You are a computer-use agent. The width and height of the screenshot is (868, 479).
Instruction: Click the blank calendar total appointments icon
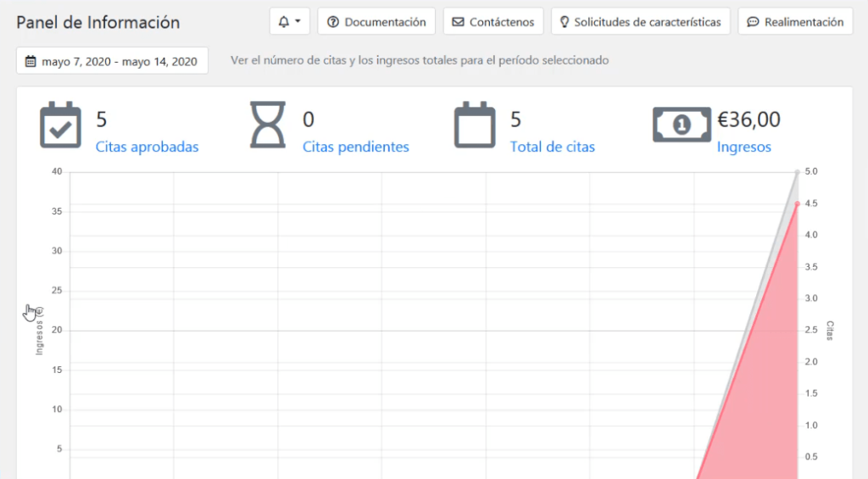(475, 125)
